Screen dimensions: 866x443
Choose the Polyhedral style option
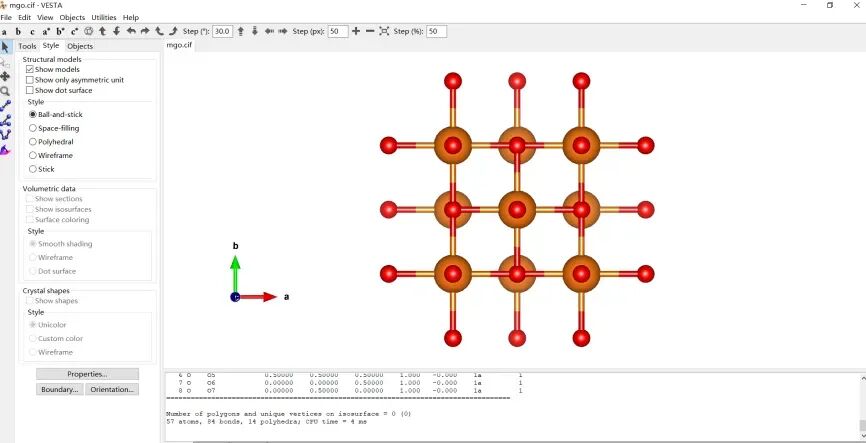click(33, 142)
